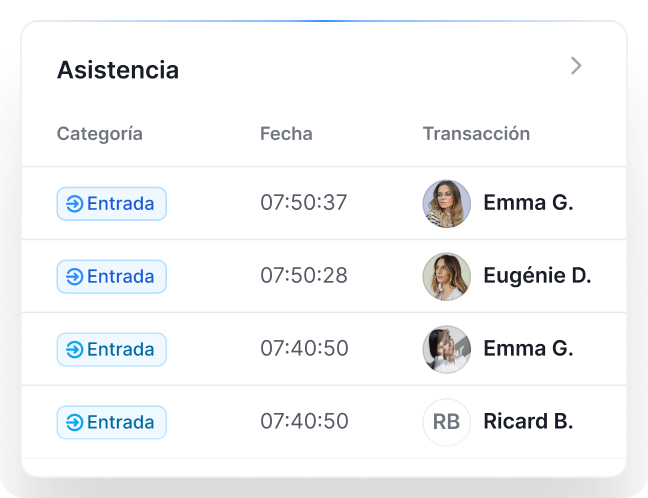Screen dimensions: 648x498
Task: Click the Entrada arrow icon for Ricard B.
Action: pyautogui.click(x=75, y=422)
